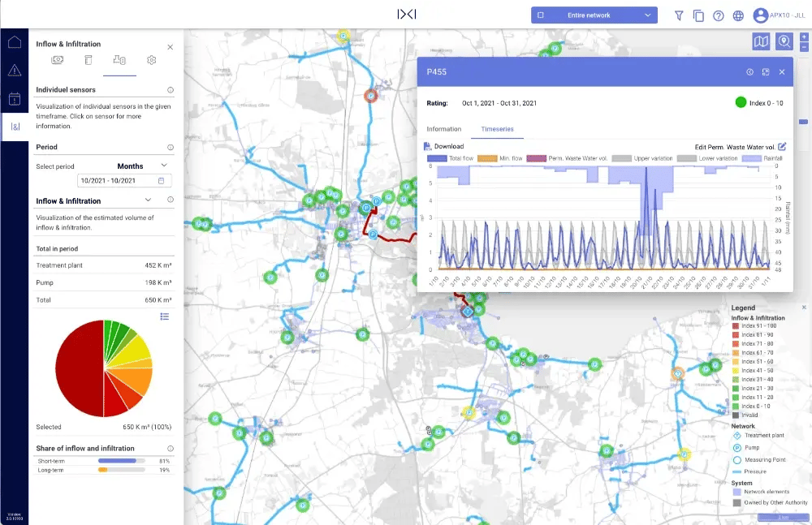Toggle Upper variation series in chart
Image resolution: width=812 pixels, height=525 pixels.
[x=642, y=158]
